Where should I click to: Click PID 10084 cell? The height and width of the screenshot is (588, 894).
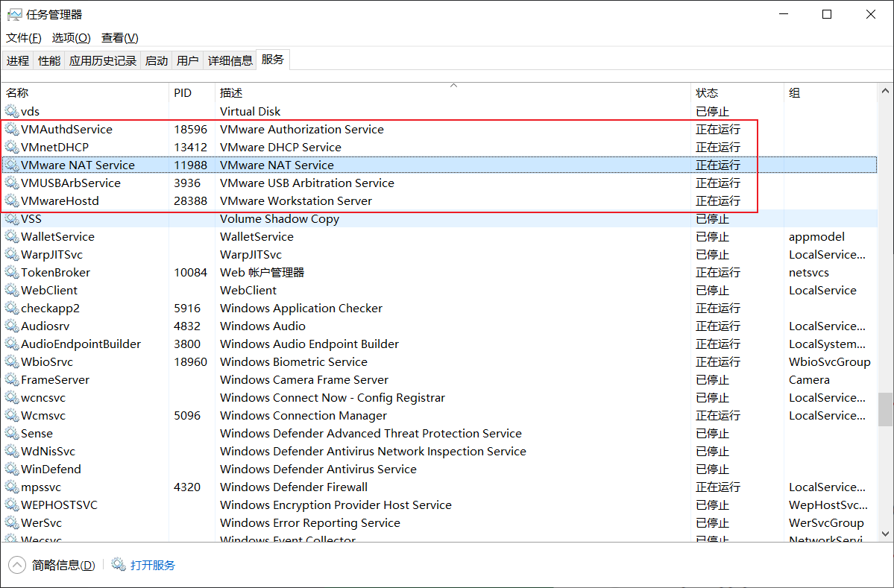190,272
